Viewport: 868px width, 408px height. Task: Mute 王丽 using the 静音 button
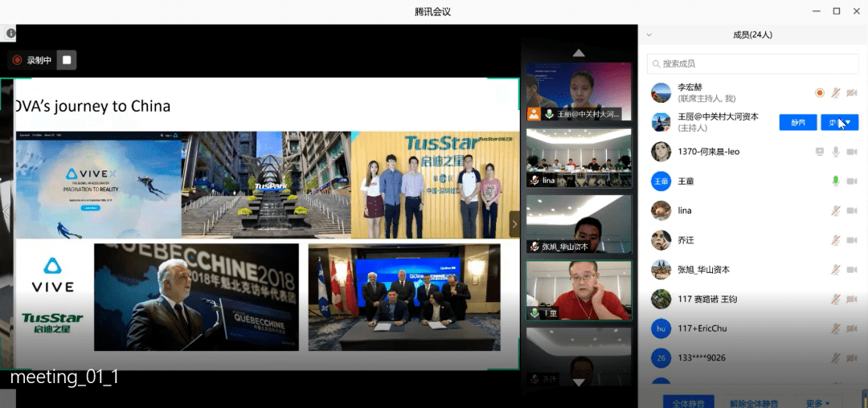pos(798,122)
